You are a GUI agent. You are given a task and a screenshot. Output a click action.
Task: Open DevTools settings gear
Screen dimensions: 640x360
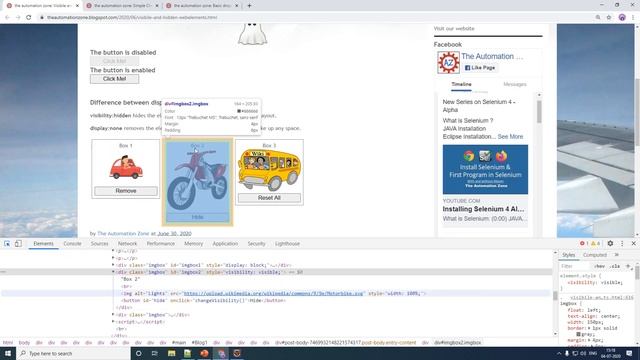pos(610,243)
